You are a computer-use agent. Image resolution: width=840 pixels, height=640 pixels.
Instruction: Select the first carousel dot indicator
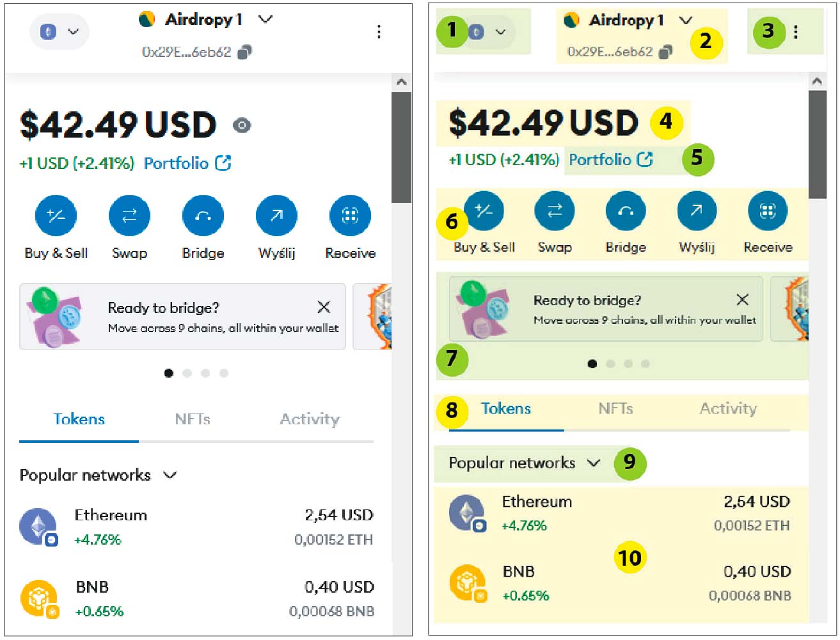click(169, 373)
